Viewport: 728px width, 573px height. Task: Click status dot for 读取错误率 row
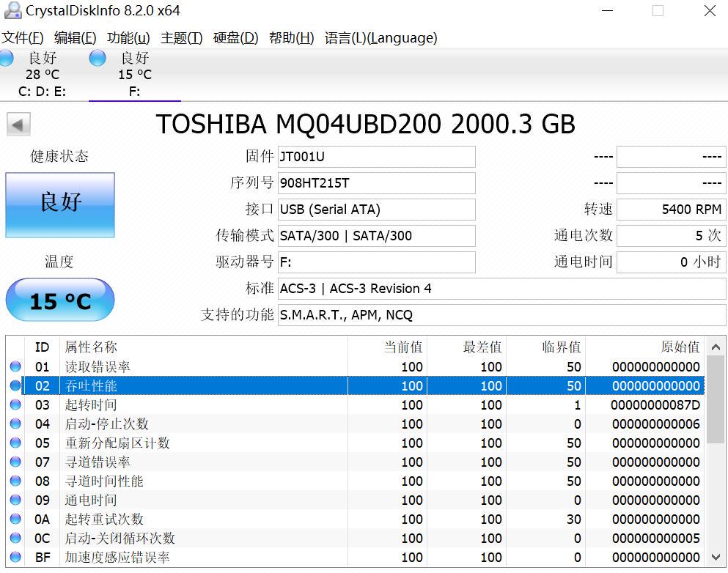(x=15, y=367)
